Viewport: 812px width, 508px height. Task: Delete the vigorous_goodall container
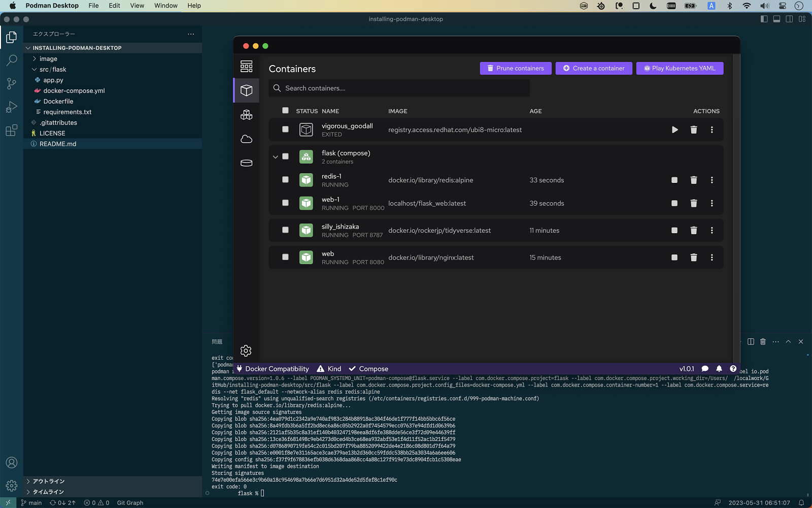[x=694, y=130]
